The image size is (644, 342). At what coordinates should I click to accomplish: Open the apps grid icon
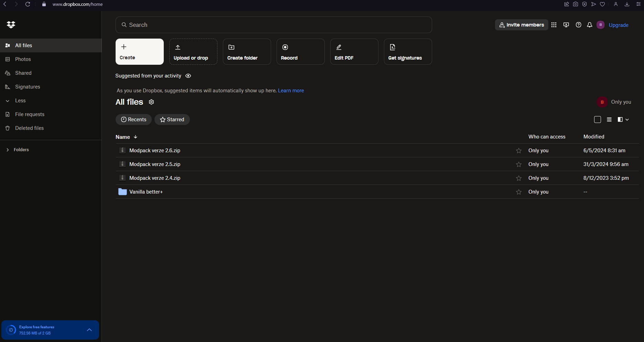click(x=554, y=25)
